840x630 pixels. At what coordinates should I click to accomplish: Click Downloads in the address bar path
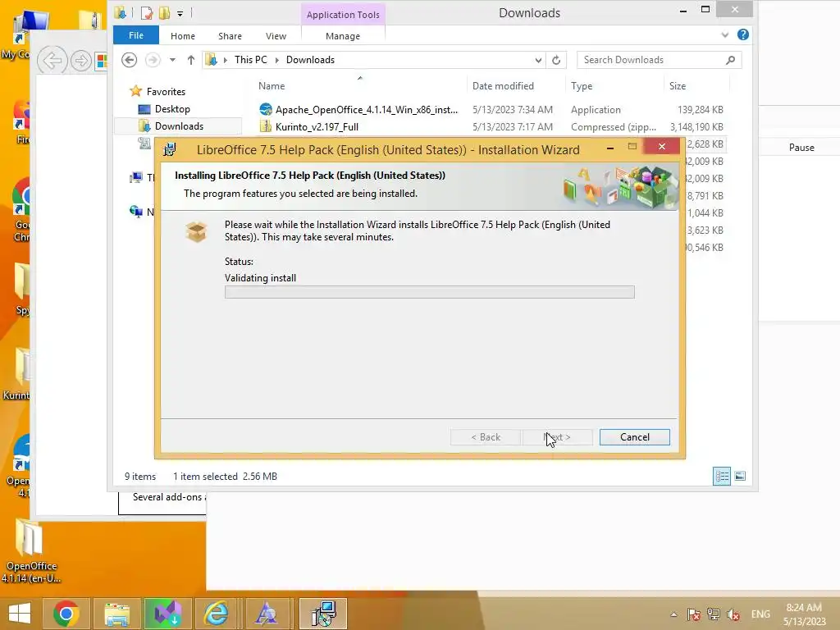coord(310,60)
